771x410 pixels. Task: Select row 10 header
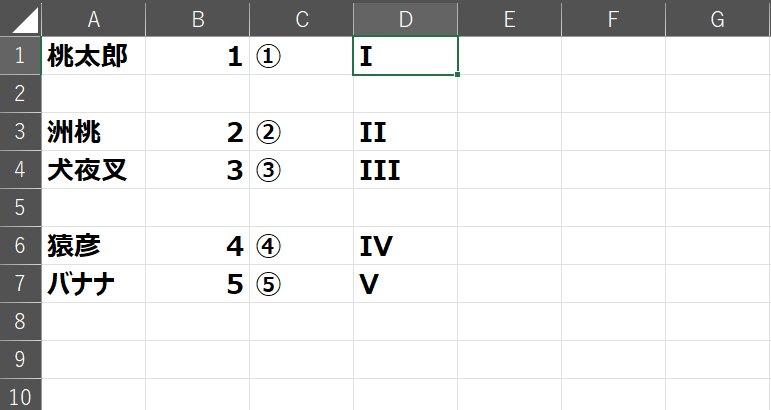tap(20, 394)
